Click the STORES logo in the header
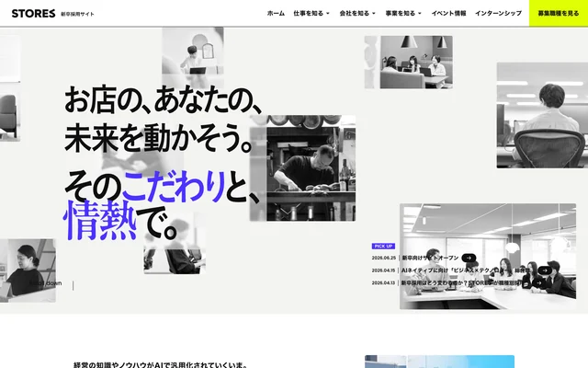The height and width of the screenshot is (368, 588). coord(33,14)
